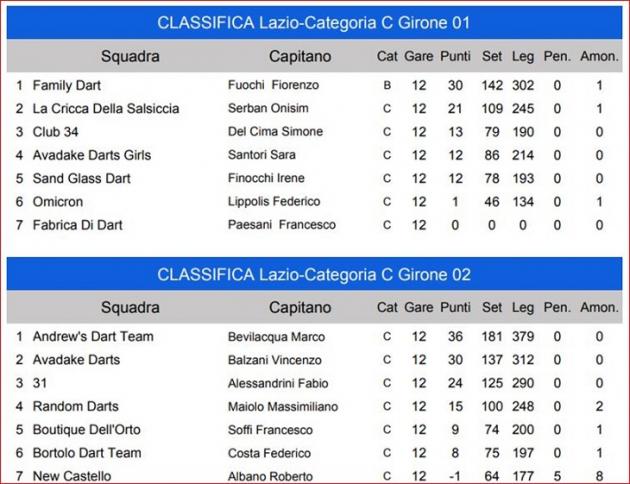
Task: Select Bortolo Dart Team row
Action: pyautogui.click(x=314, y=453)
